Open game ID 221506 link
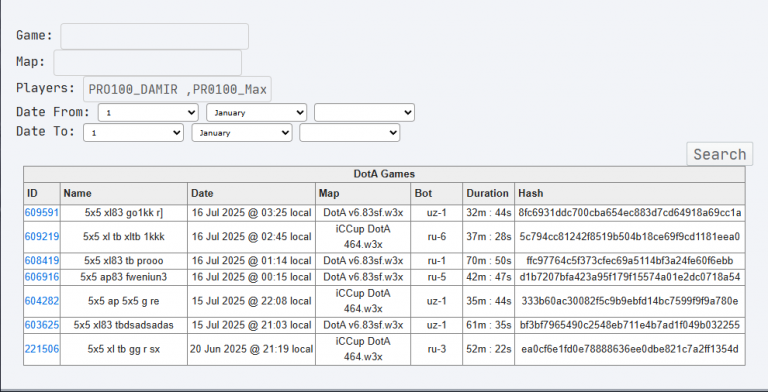Viewport: 768px width, 392px height. [x=42, y=349]
